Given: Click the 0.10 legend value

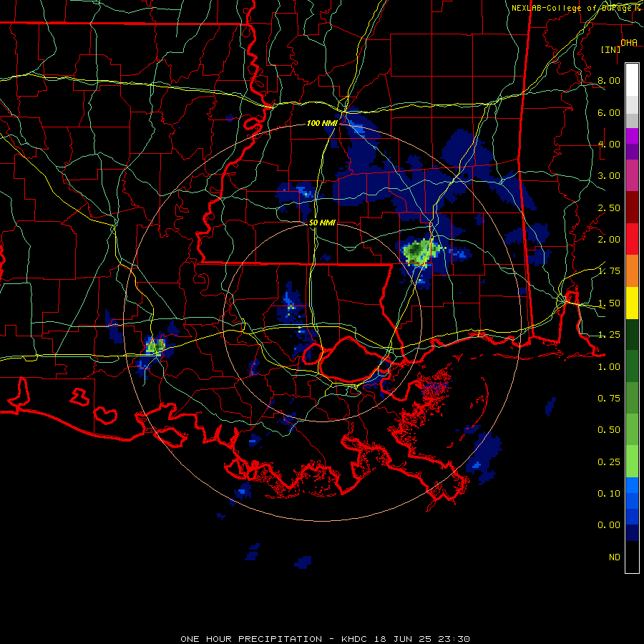Looking at the screenshot, I should coord(609,494).
